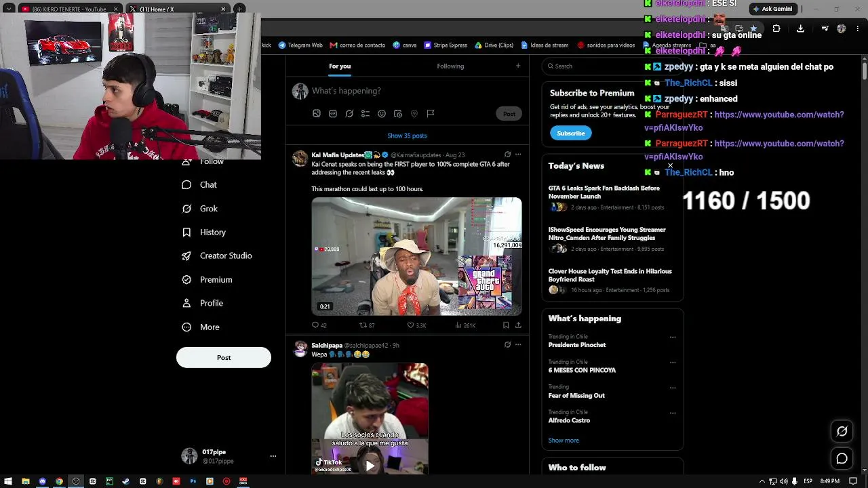Tag a location on the post
868x488 pixels.
click(x=414, y=113)
